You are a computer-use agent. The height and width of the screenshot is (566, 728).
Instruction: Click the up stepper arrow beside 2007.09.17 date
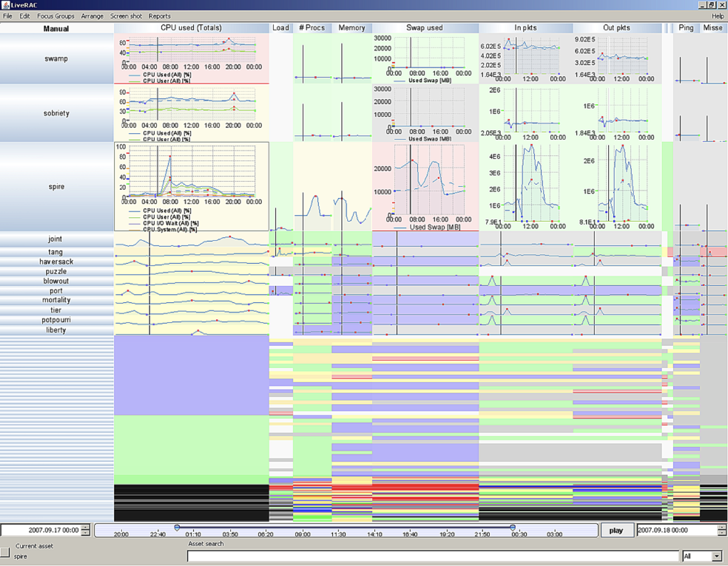[x=85, y=527]
